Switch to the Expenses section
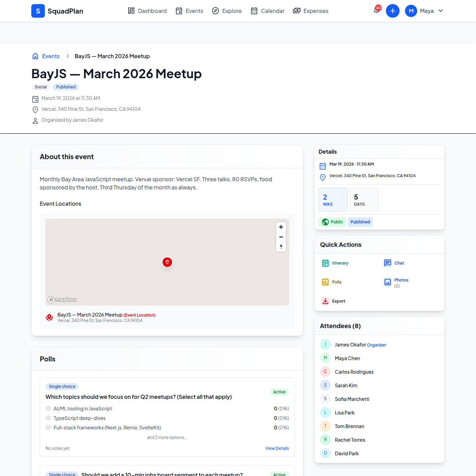476x476 pixels. (x=310, y=11)
